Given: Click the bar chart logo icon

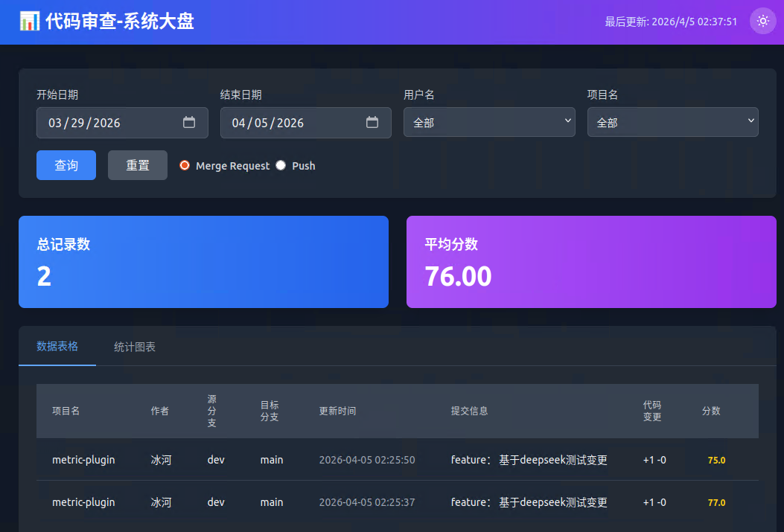Looking at the screenshot, I should 30,21.
